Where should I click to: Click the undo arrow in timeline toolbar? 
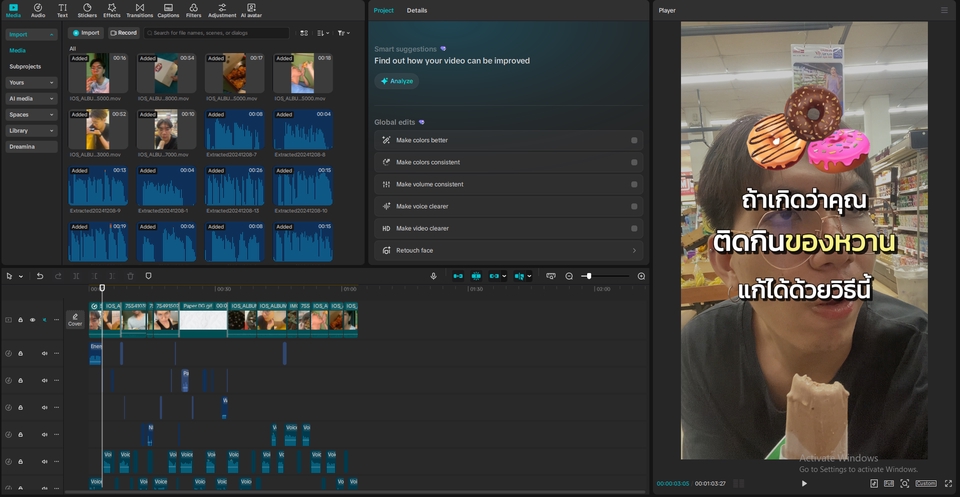tap(40, 276)
